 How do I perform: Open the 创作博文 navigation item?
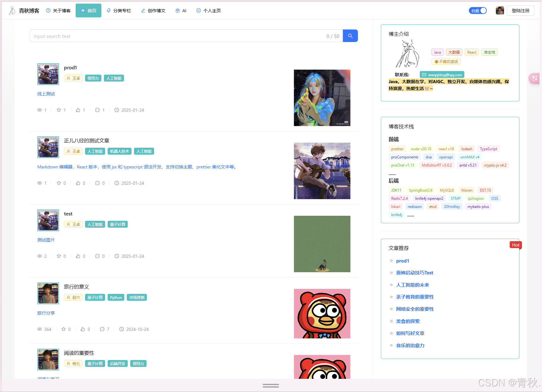pos(153,11)
